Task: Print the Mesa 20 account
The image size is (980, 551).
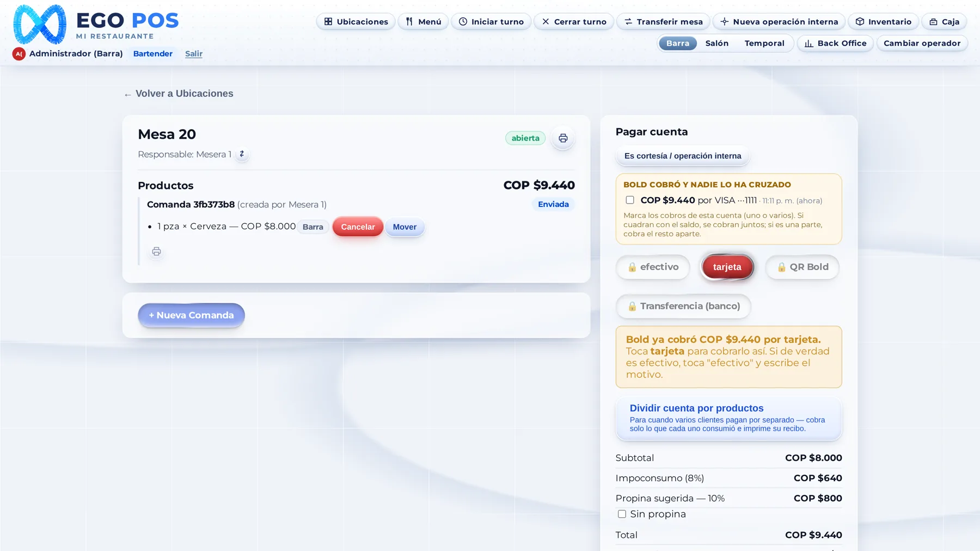Action: [563, 138]
